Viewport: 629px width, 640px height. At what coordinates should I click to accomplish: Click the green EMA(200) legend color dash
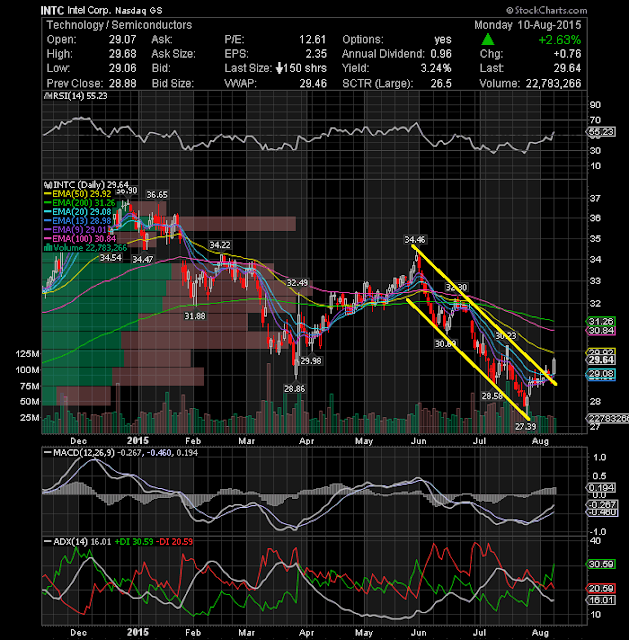47,203
